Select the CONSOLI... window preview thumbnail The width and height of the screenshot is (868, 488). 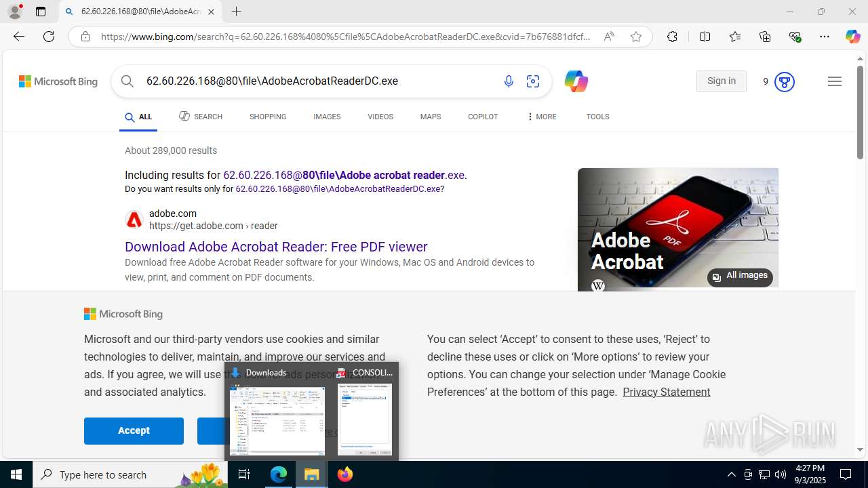(365, 420)
